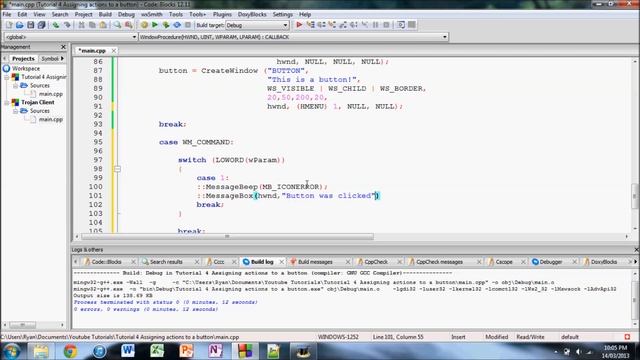This screenshot has width=640, height=360.
Task: Click the Save all files icon
Action: coord(42,25)
